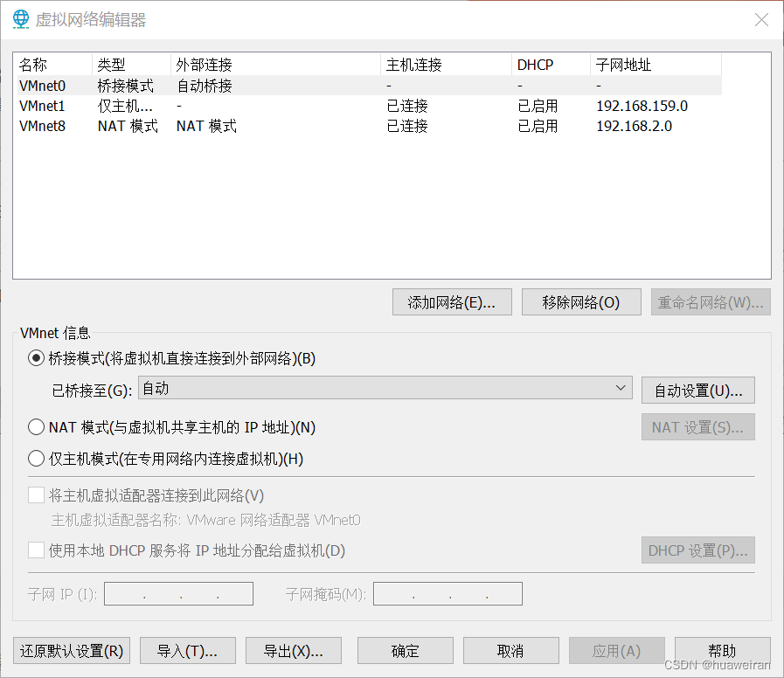The height and width of the screenshot is (678, 784).
Task: Click subnet address 192.168.2.0 cell
Action: pos(634,126)
